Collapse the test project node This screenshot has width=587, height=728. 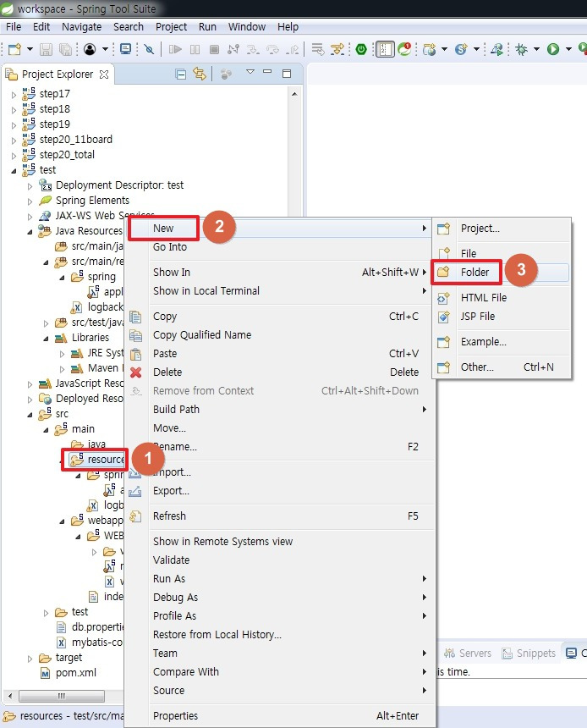coord(14,171)
